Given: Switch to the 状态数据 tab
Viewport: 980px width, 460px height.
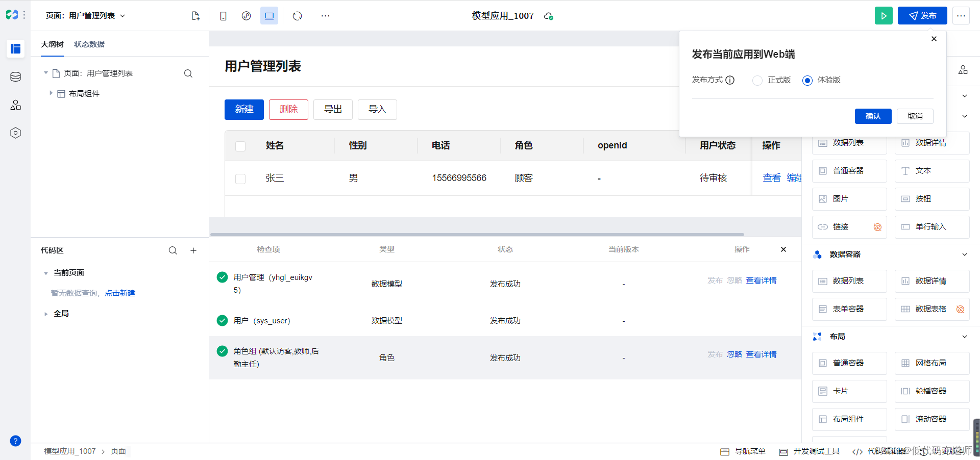Looking at the screenshot, I should point(89,44).
